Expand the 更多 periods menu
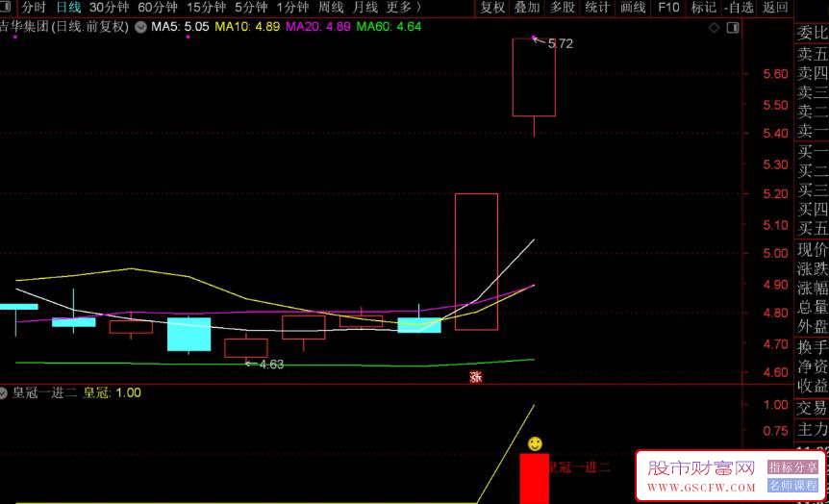 [404, 8]
